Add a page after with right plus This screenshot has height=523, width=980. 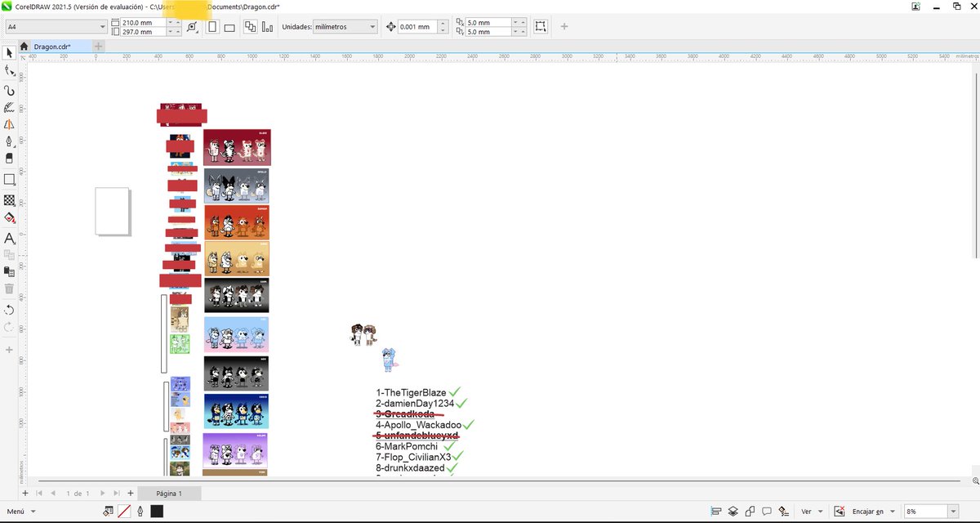130,493
